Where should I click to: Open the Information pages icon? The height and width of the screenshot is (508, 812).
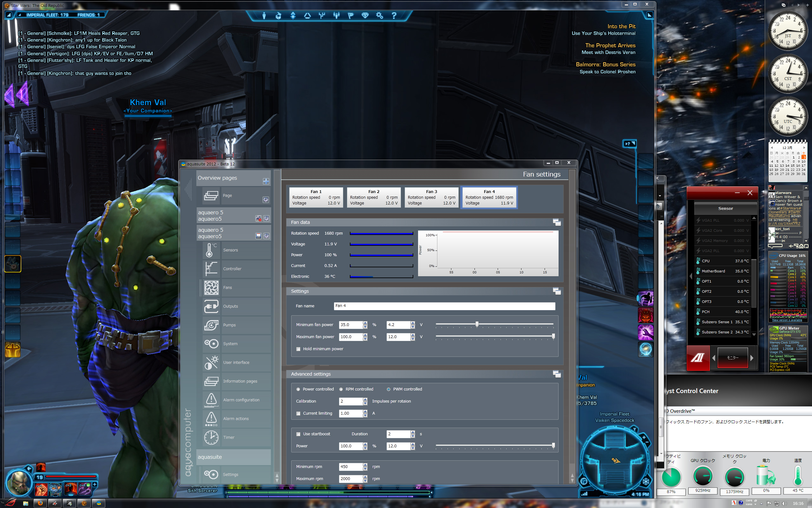(211, 381)
